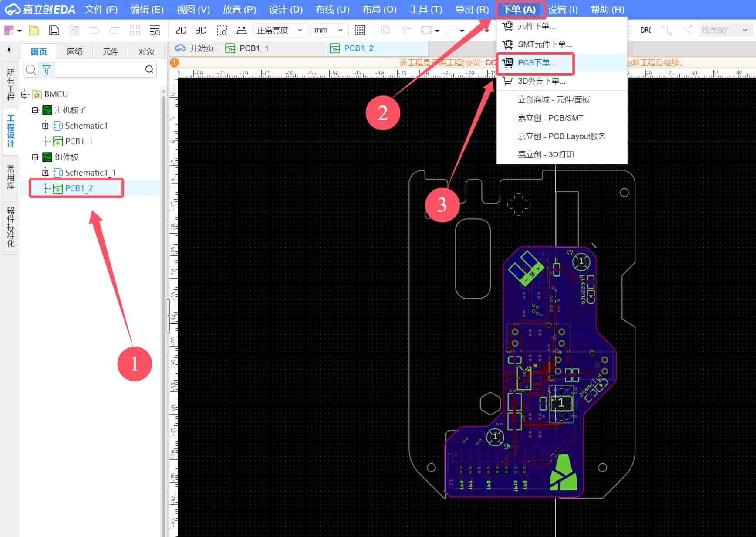
Task: Select the pad placement tool icon
Action: [385, 31]
